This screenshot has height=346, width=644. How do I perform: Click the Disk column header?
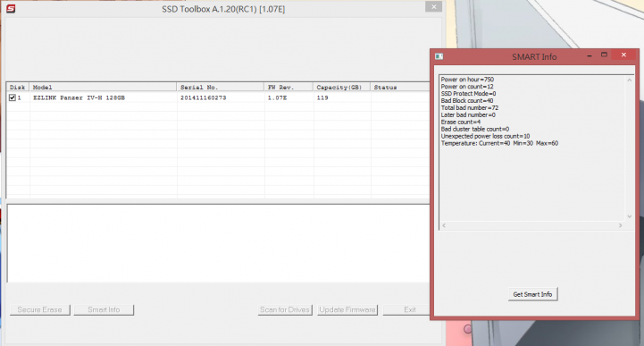coord(18,87)
